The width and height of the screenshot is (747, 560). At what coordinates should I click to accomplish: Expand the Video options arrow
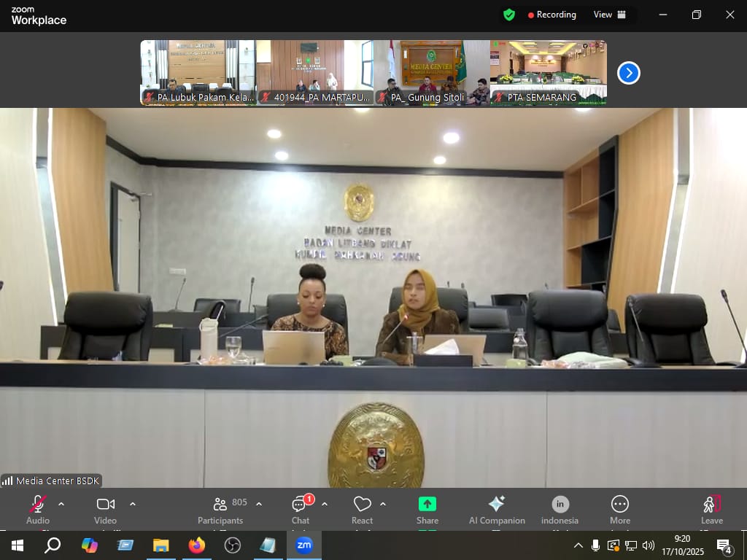click(133, 504)
